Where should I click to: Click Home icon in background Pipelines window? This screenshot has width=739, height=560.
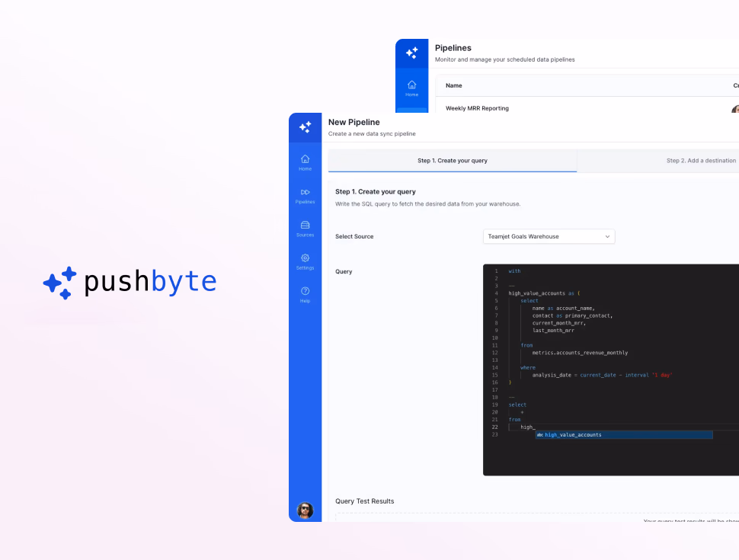tap(411, 86)
